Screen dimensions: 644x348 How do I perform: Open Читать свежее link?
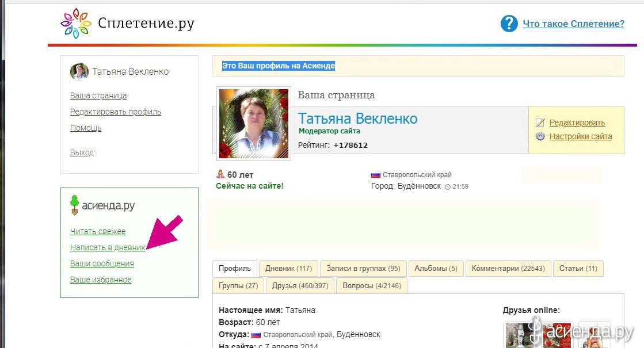tap(98, 231)
